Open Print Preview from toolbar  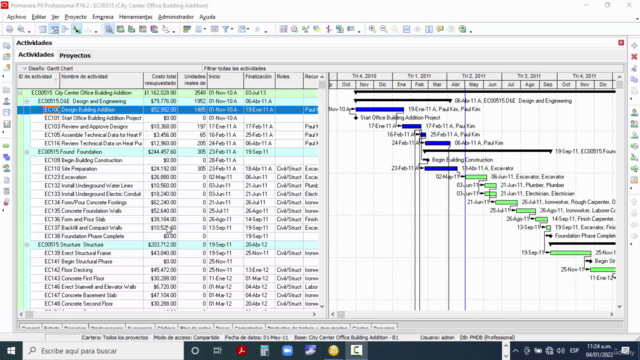pos(20,29)
